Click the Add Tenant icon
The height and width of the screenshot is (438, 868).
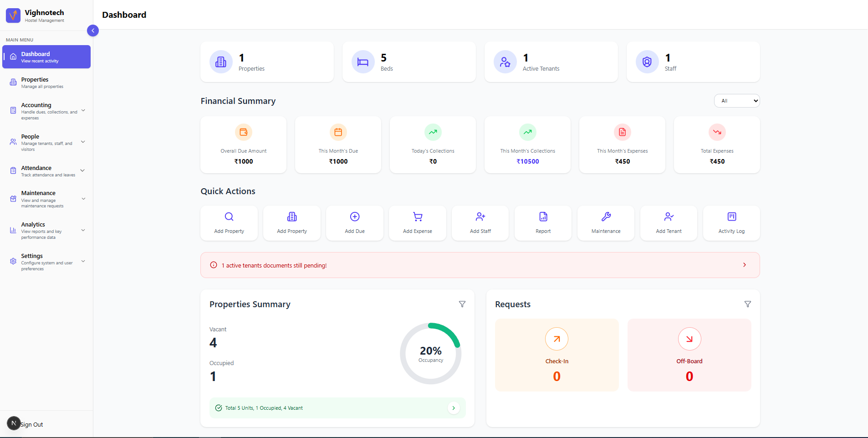pos(669,216)
